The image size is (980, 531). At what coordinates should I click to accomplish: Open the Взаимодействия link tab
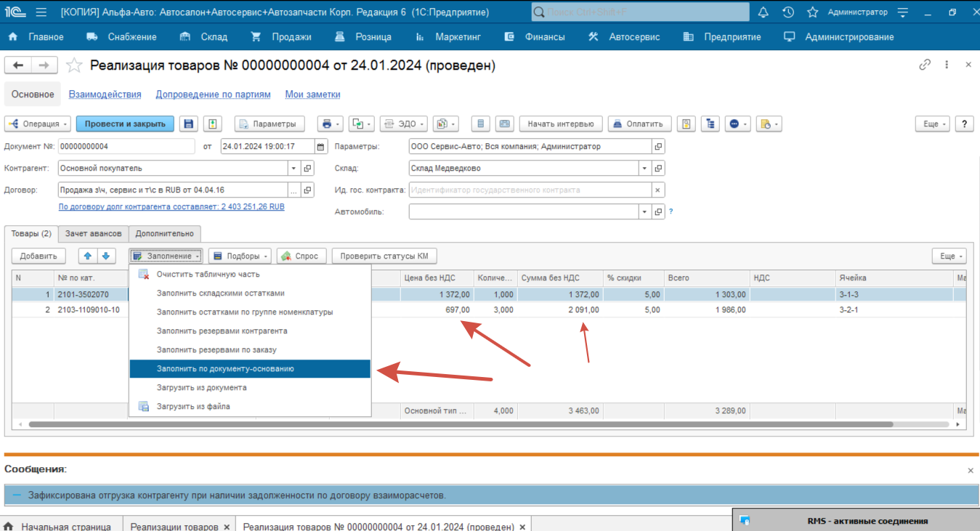click(105, 94)
